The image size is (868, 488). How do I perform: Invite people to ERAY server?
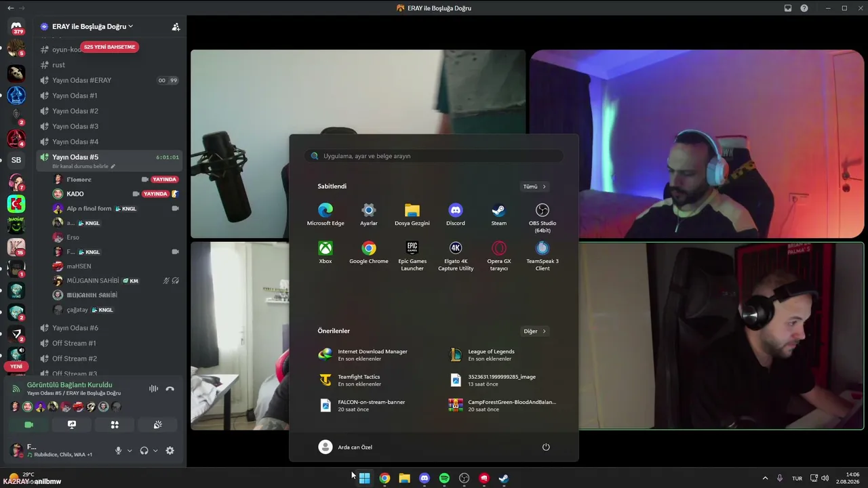tap(176, 26)
